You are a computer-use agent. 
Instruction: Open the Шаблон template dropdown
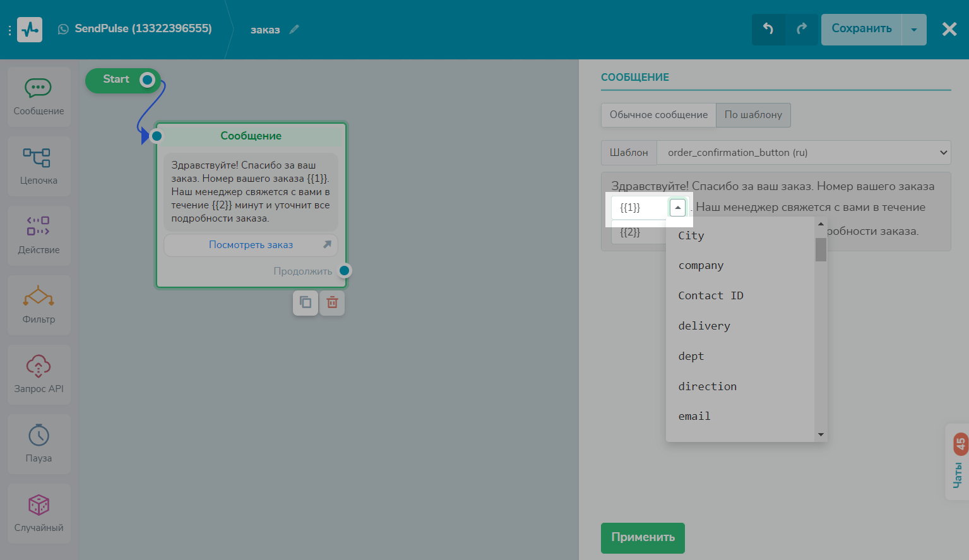[803, 153]
